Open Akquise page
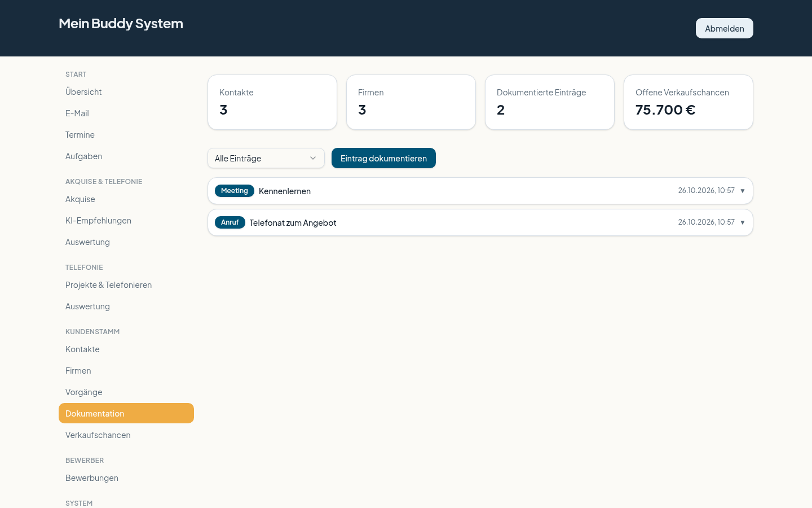This screenshot has width=812, height=508. (126, 199)
